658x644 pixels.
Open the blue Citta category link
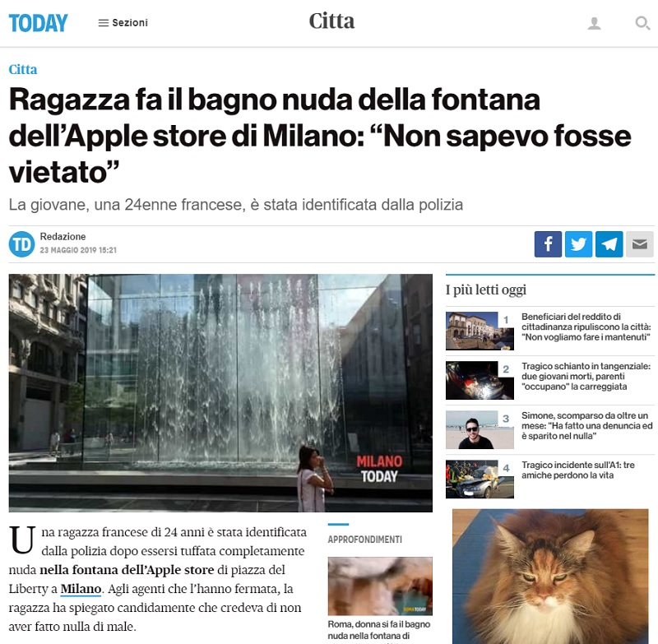(23, 69)
